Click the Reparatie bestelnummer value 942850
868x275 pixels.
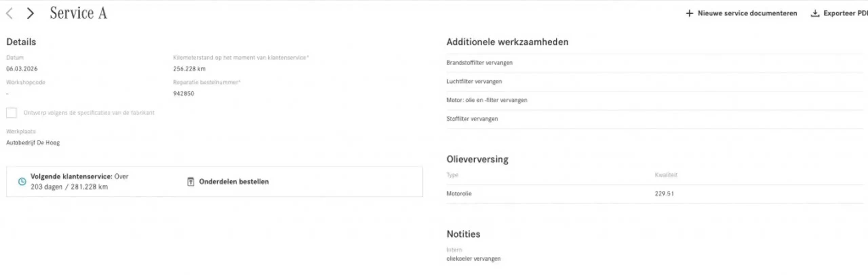[183, 94]
